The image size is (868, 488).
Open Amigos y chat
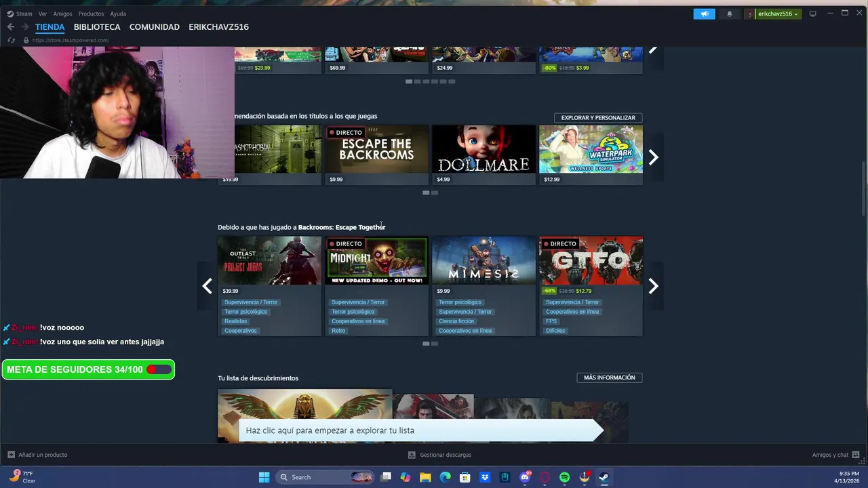[836, 455]
